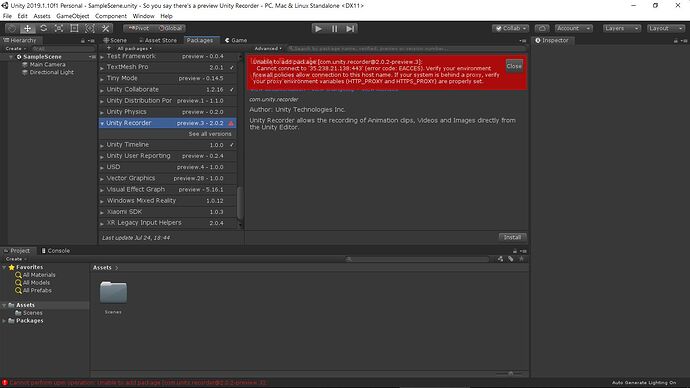Click the Project search field
This screenshot has height=388, width=690.
tap(417, 259)
